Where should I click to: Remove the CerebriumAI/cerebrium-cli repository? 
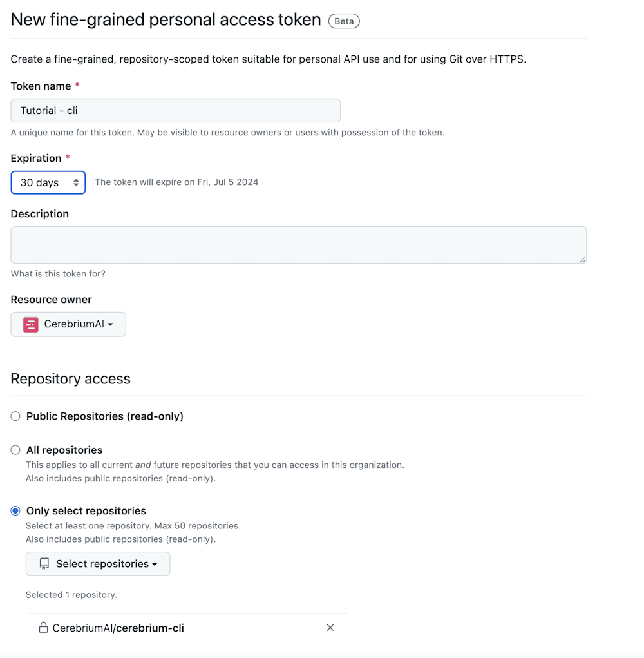330,628
